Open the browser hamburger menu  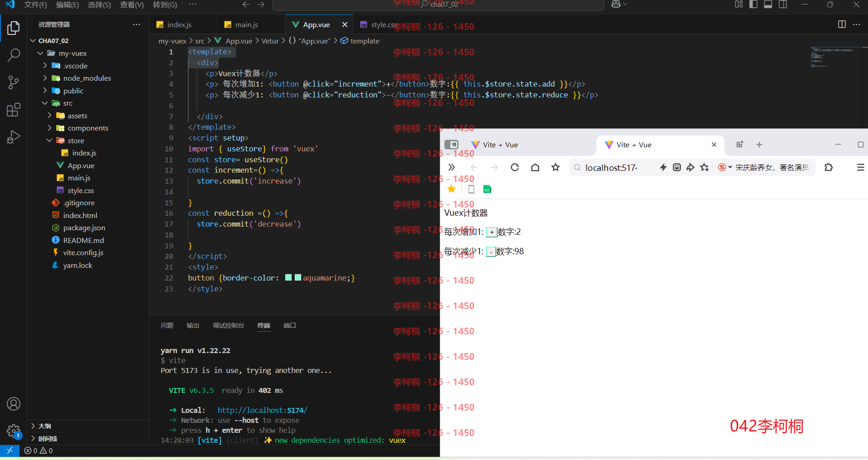861,167
